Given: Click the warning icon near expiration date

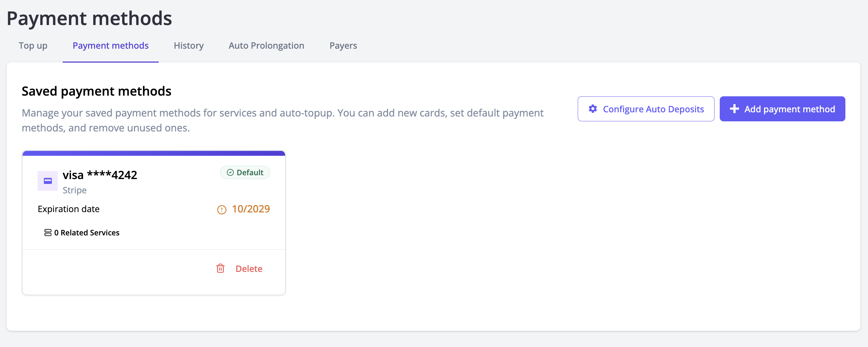Looking at the screenshot, I should [x=222, y=210].
